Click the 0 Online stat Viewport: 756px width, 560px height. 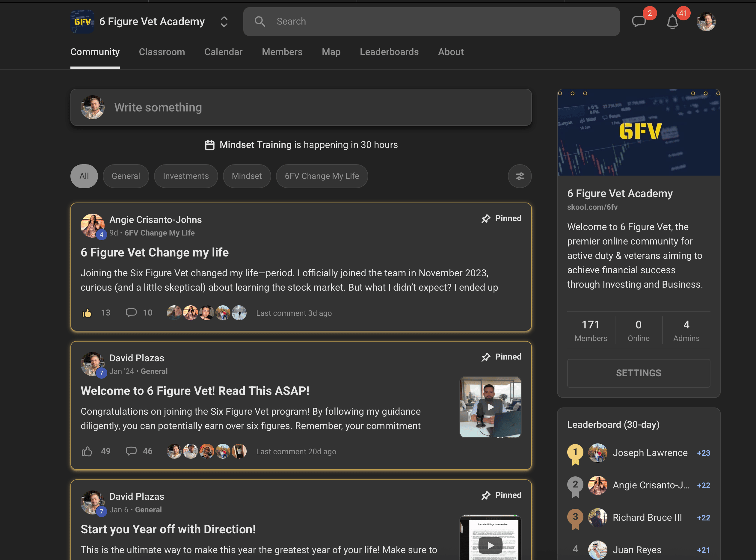638,330
